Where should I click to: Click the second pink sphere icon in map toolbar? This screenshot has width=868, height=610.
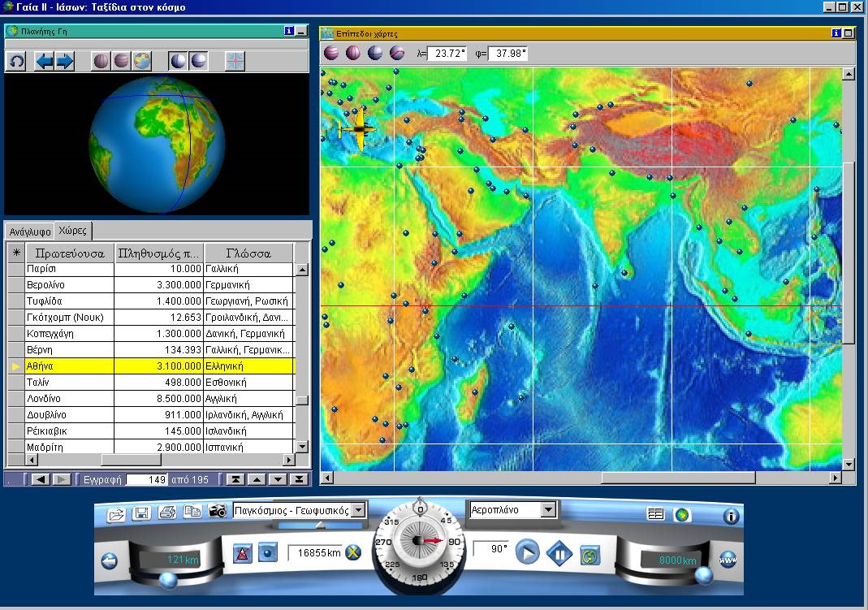[x=352, y=53]
